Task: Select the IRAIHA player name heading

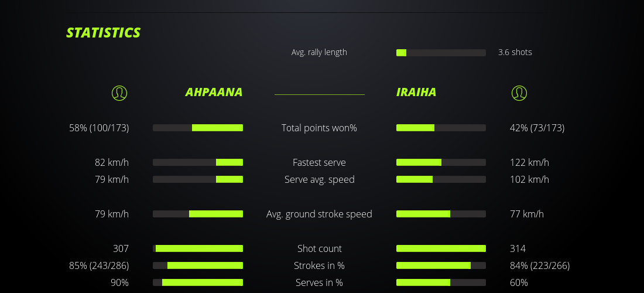Action: pyautogui.click(x=416, y=93)
